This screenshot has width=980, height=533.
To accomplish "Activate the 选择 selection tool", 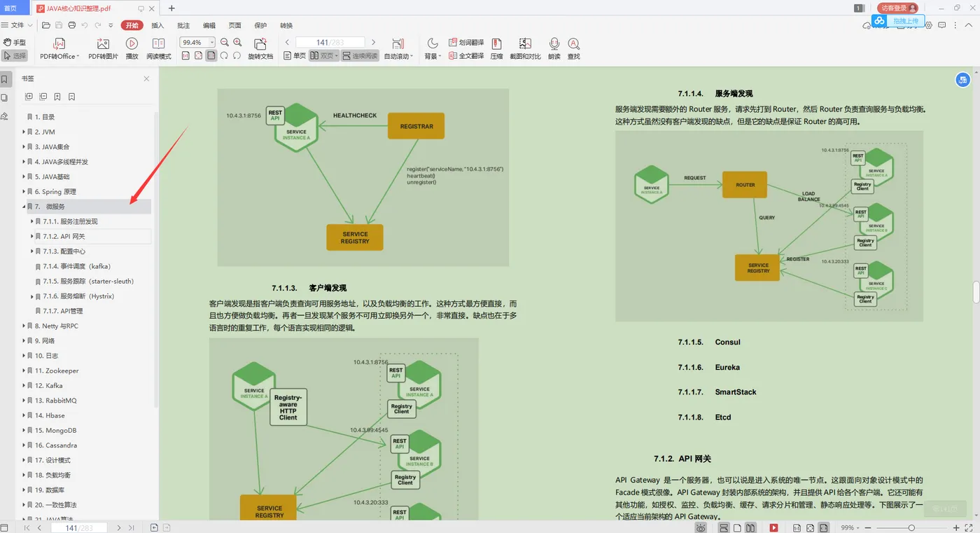I will click(15, 55).
